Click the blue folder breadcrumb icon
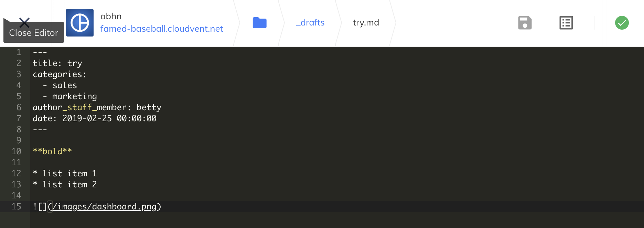 pos(260,23)
